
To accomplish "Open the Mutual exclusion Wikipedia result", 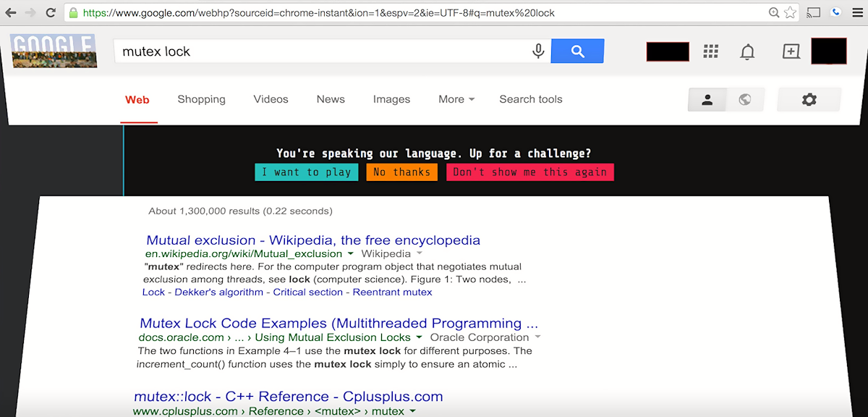I will [x=313, y=240].
